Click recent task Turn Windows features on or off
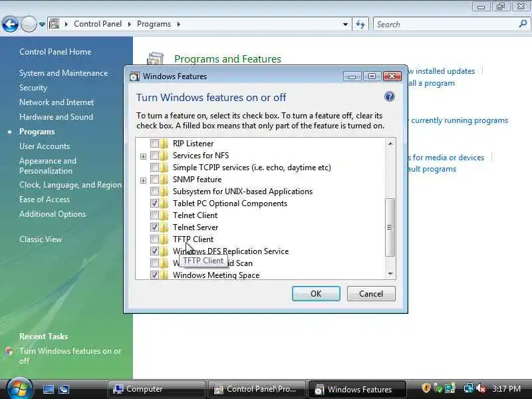 70,356
